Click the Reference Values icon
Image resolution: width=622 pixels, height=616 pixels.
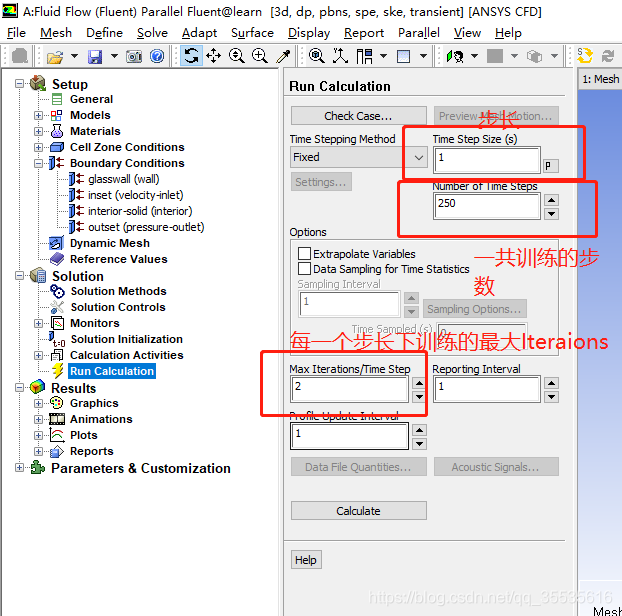coord(57,259)
